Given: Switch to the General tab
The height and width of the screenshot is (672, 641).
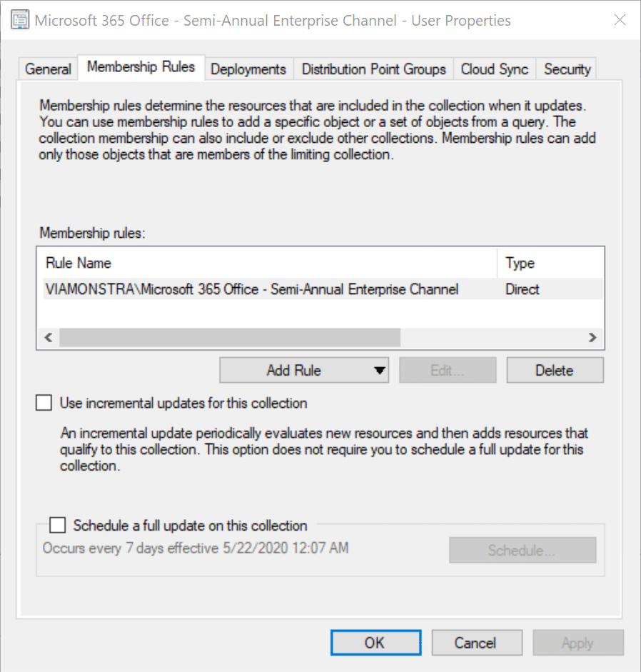Looking at the screenshot, I should pos(48,69).
